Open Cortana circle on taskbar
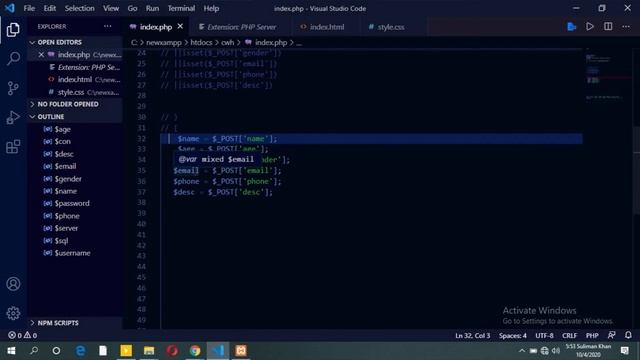 coord(56,351)
